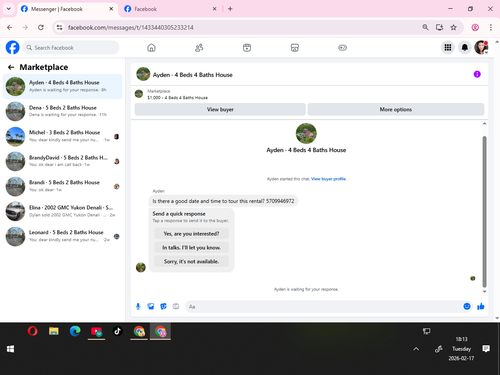Open Michel - 3 Beds 2 Baths House chat
The width and height of the screenshot is (500, 375).
tap(63, 136)
